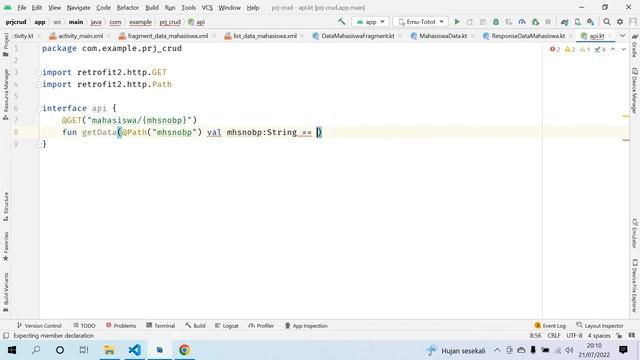
Task: Open the Navigate menu
Action: click(x=78, y=7)
